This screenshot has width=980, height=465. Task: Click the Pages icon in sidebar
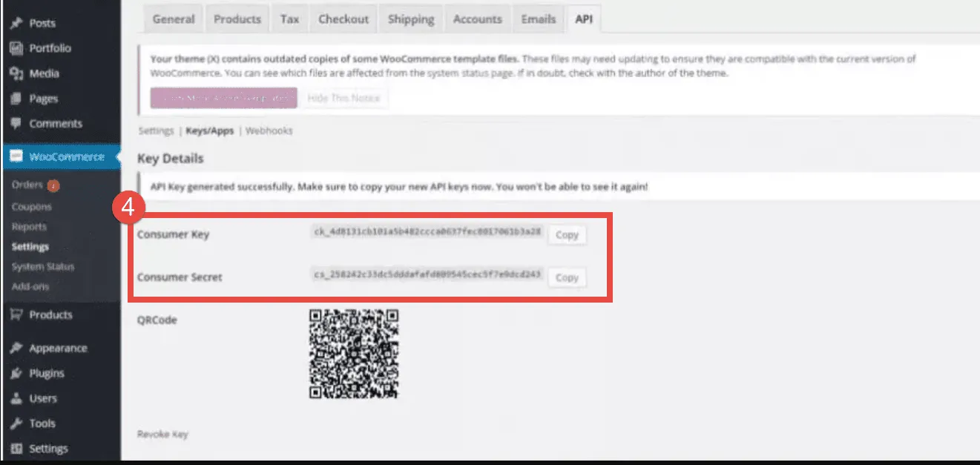pos(16,99)
